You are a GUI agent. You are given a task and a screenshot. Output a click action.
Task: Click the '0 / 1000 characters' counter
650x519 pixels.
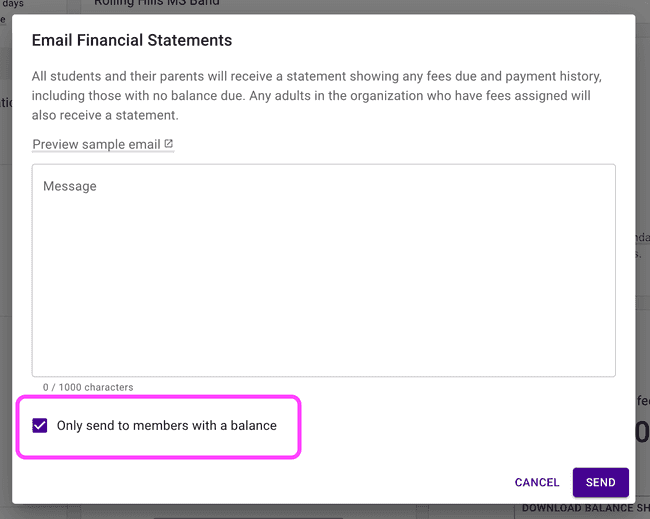(x=88, y=387)
